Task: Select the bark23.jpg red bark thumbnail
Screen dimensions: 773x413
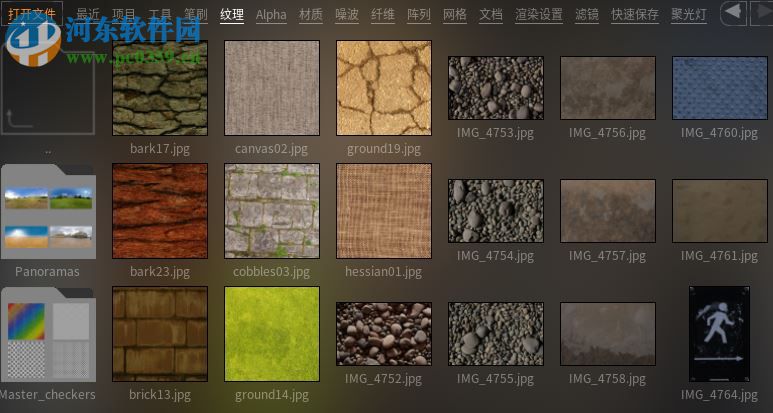Action: [160, 211]
